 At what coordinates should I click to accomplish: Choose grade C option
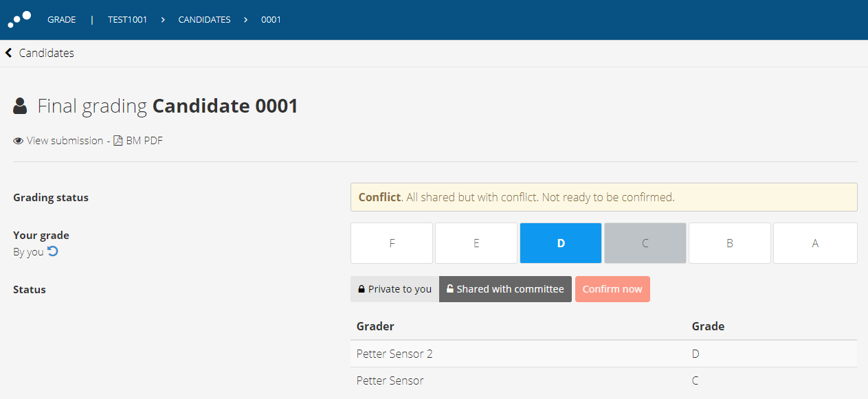[x=645, y=243]
